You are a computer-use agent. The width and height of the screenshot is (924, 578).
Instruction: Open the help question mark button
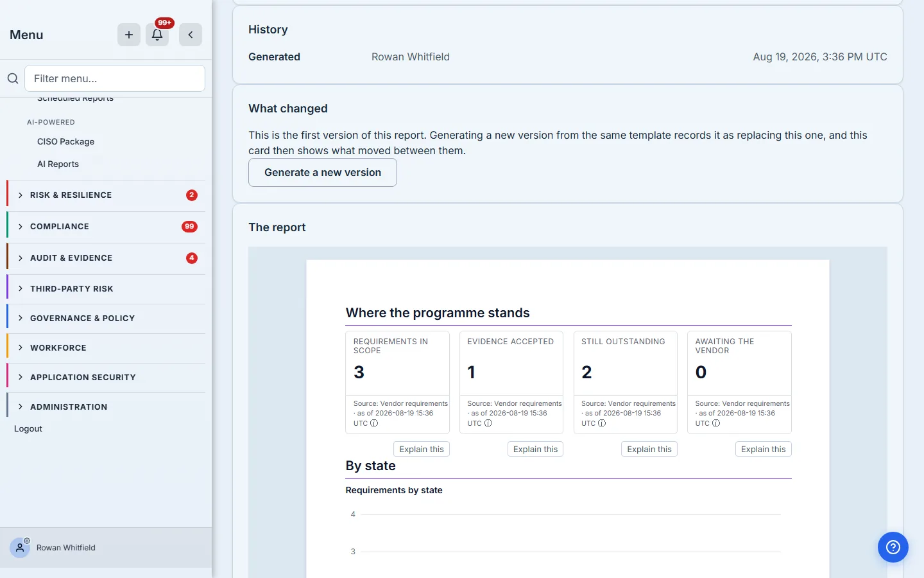click(893, 547)
